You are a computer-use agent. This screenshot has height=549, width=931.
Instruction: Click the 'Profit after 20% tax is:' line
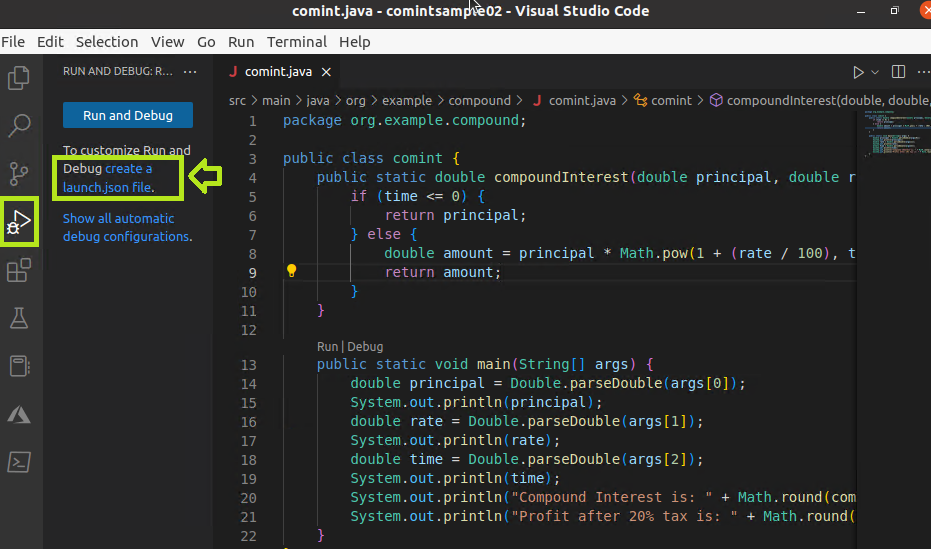(x=603, y=516)
